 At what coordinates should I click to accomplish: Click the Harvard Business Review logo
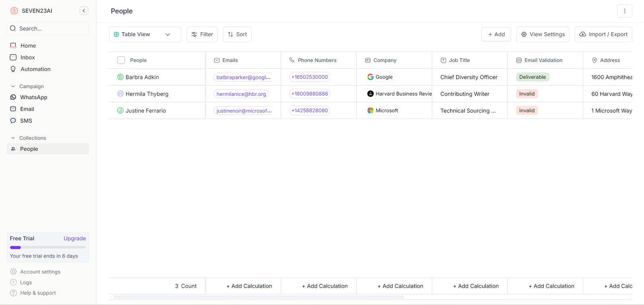370,94
